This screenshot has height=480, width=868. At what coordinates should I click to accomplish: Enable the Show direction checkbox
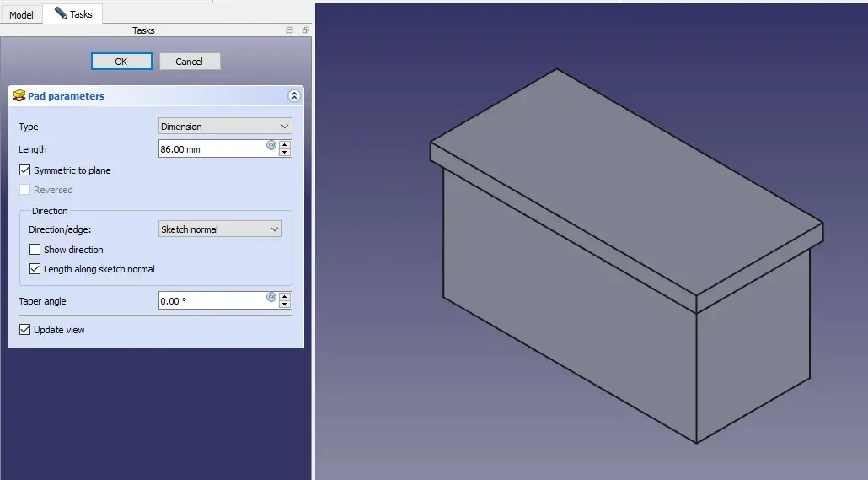[x=35, y=250]
